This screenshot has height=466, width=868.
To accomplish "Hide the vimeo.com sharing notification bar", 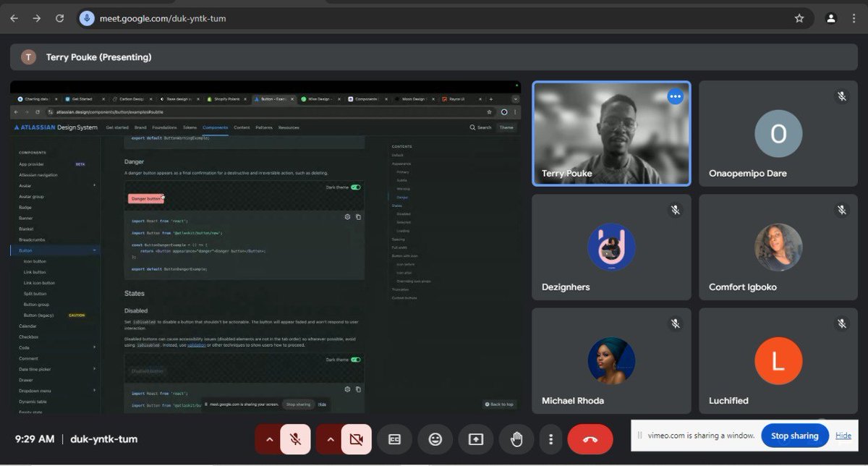I will click(x=843, y=436).
